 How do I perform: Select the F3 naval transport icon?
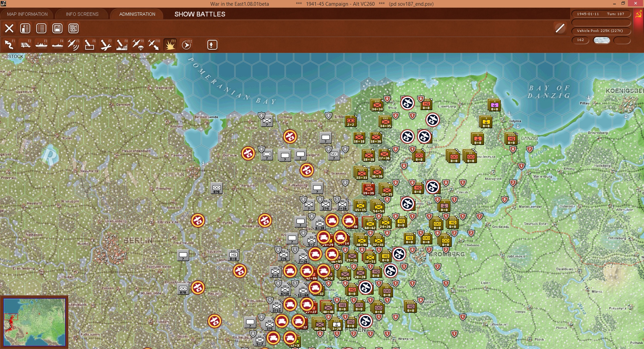click(x=41, y=45)
